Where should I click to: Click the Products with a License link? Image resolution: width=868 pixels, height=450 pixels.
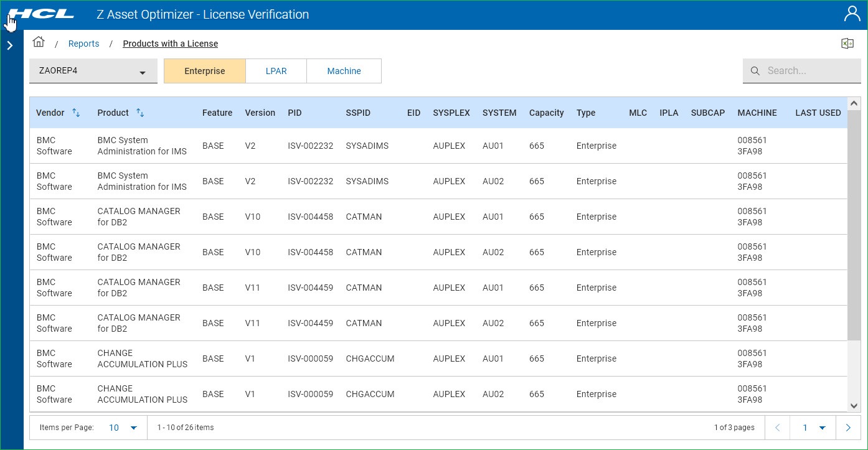point(170,44)
